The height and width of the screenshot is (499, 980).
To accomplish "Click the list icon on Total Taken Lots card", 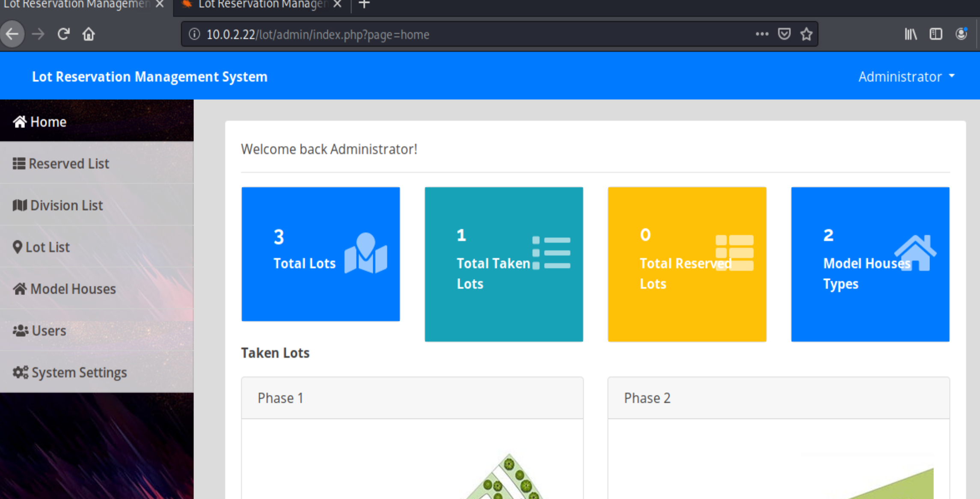I will pos(551,252).
